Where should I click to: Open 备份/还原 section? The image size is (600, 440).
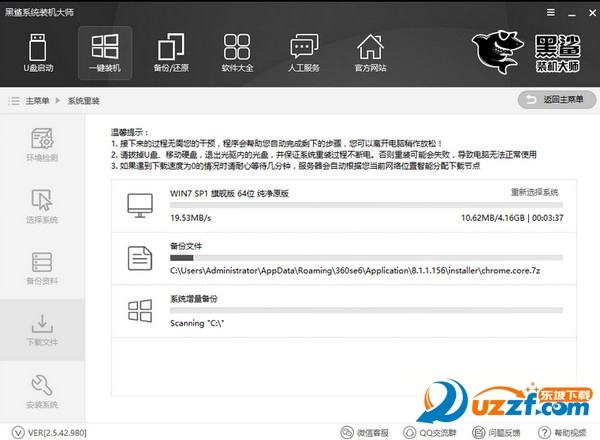[171, 53]
